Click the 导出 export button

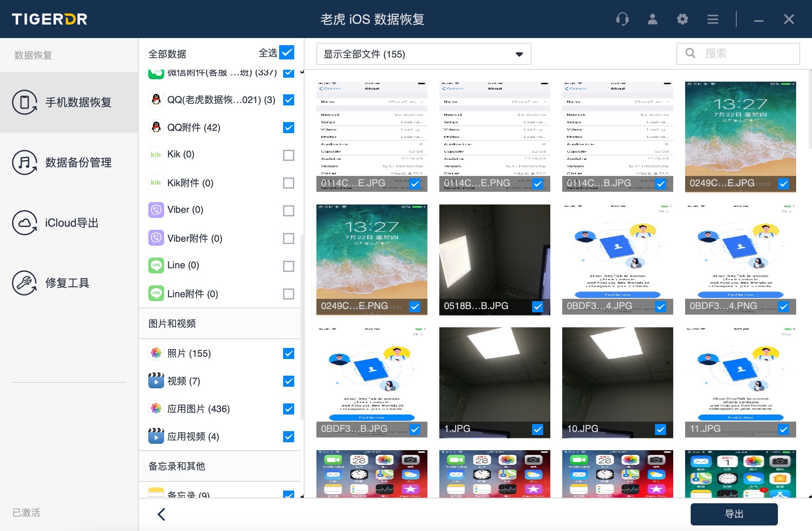tap(734, 514)
